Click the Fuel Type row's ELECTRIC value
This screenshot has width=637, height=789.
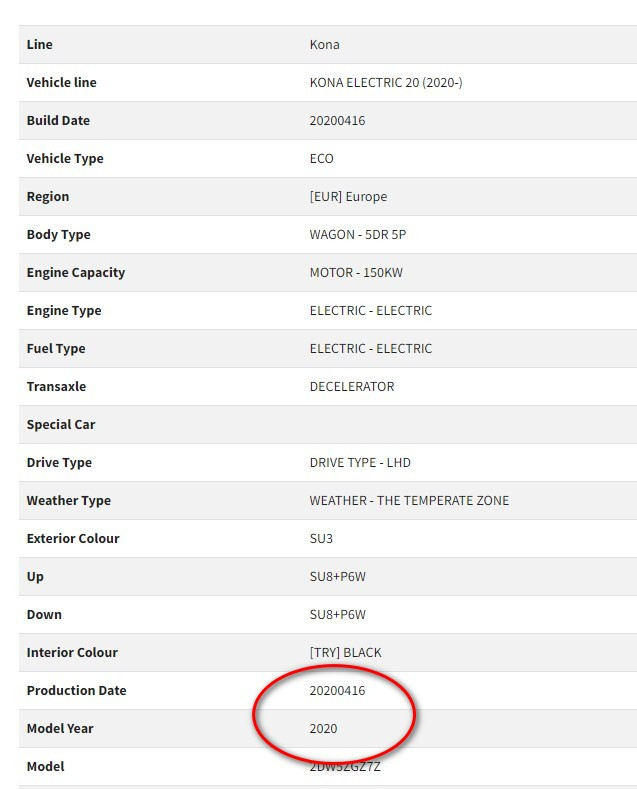pos(370,348)
